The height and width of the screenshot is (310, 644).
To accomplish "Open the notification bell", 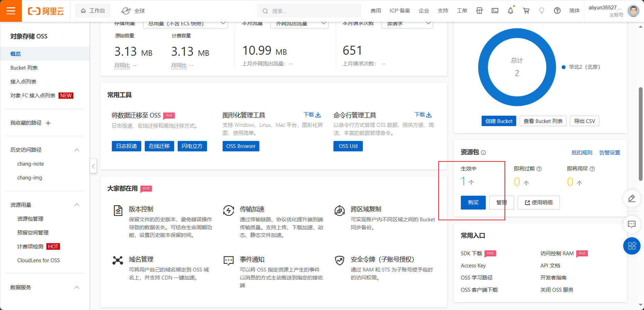I will (x=510, y=11).
